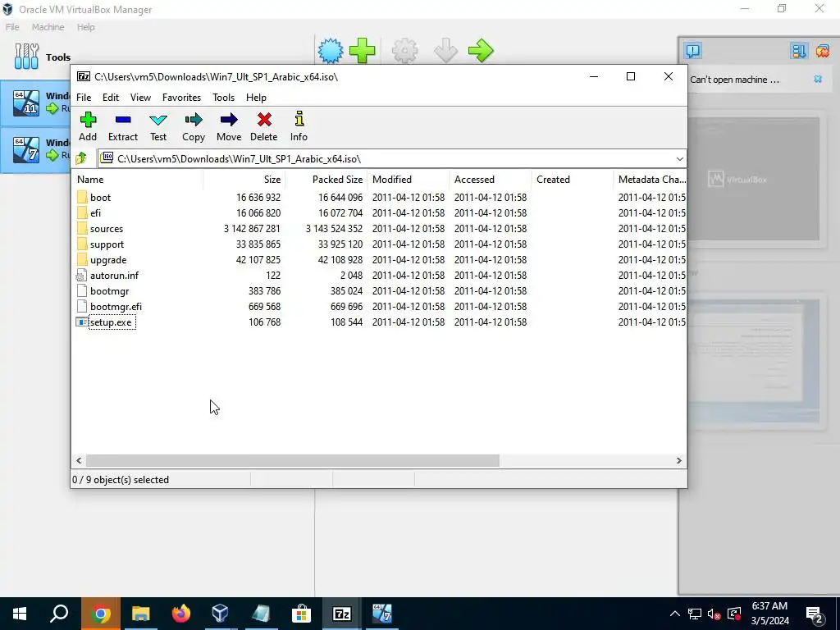This screenshot has height=630, width=840.
Task: Click the sources size 3 142 867 281
Action: pyautogui.click(x=252, y=229)
